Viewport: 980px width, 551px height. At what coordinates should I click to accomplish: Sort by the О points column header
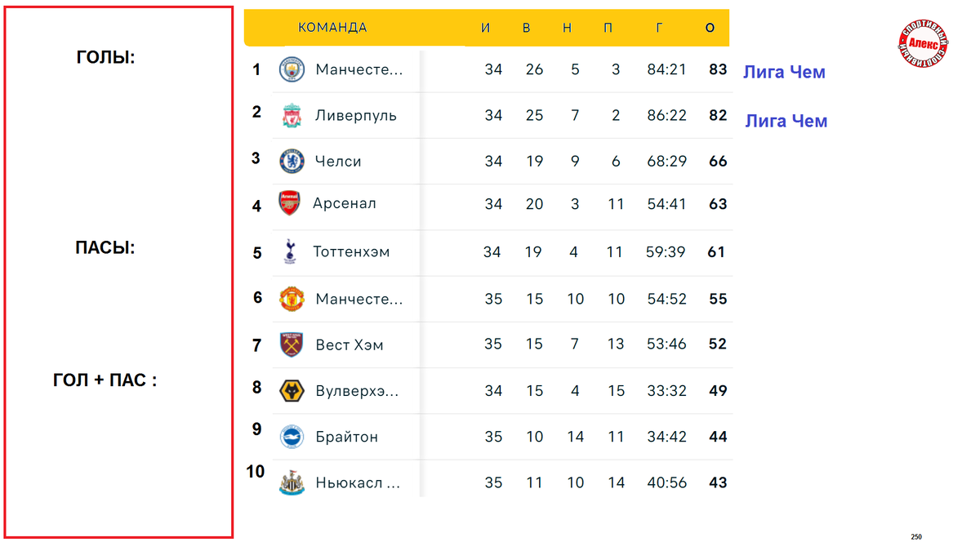coord(710,28)
